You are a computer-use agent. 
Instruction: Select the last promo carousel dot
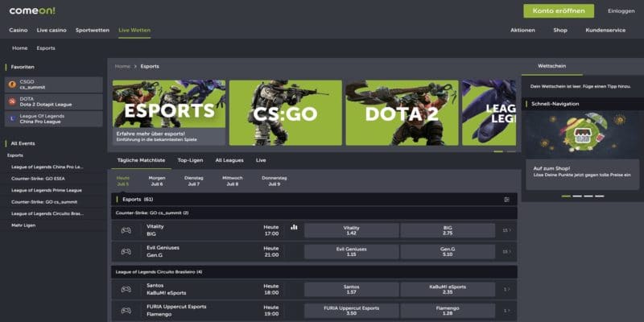click(x=600, y=196)
